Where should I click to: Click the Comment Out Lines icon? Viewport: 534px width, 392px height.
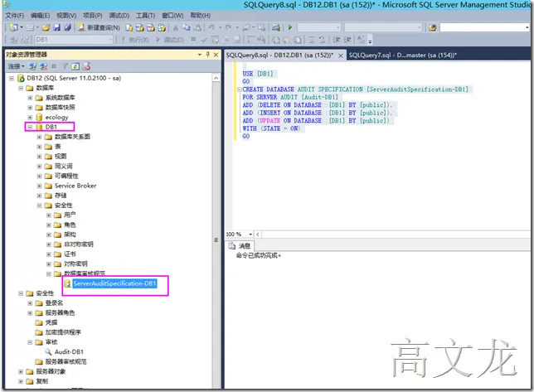pos(312,40)
